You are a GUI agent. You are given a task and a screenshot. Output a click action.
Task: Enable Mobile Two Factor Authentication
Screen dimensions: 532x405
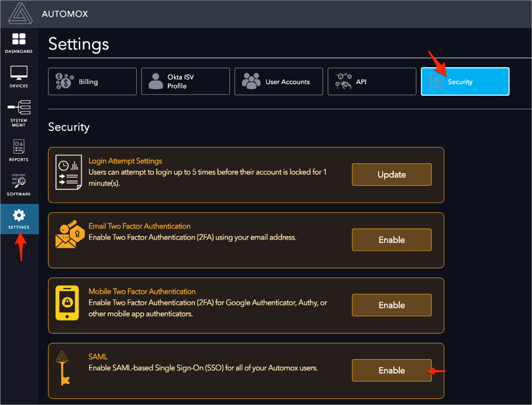[x=392, y=305]
